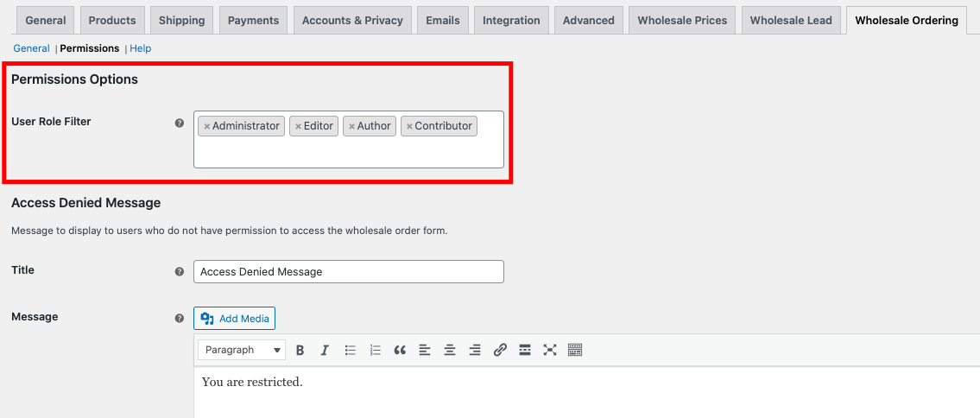
Task: Apply italic formatting in the editor
Action: [x=325, y=350]
